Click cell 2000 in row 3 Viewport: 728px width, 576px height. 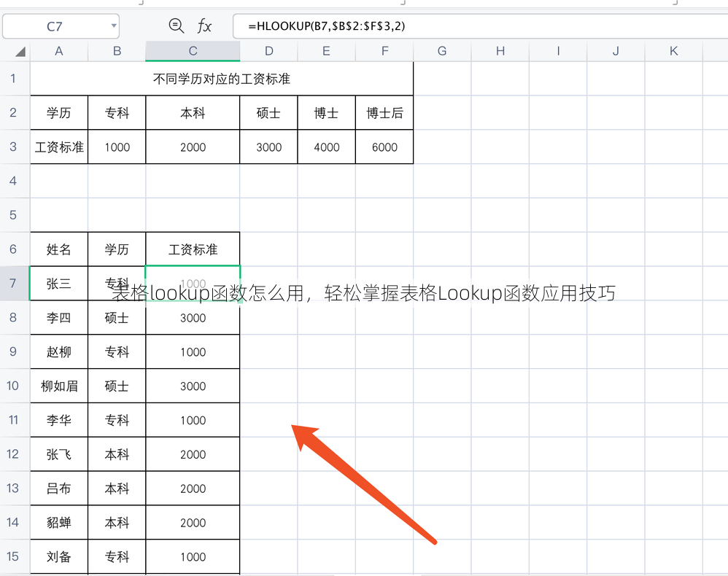tap(193, 147)
